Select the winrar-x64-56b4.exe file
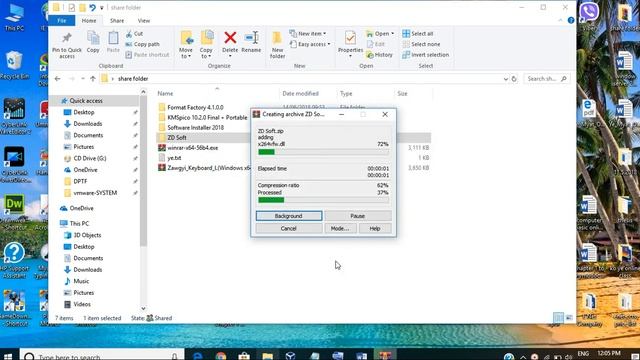Viewport: 640px width, 360px height. 192,148
